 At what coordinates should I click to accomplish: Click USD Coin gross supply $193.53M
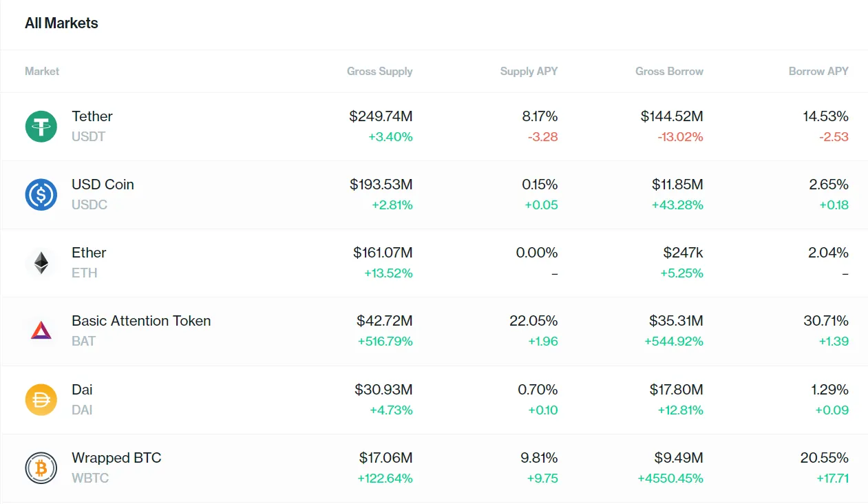click(x=381, y=185)
